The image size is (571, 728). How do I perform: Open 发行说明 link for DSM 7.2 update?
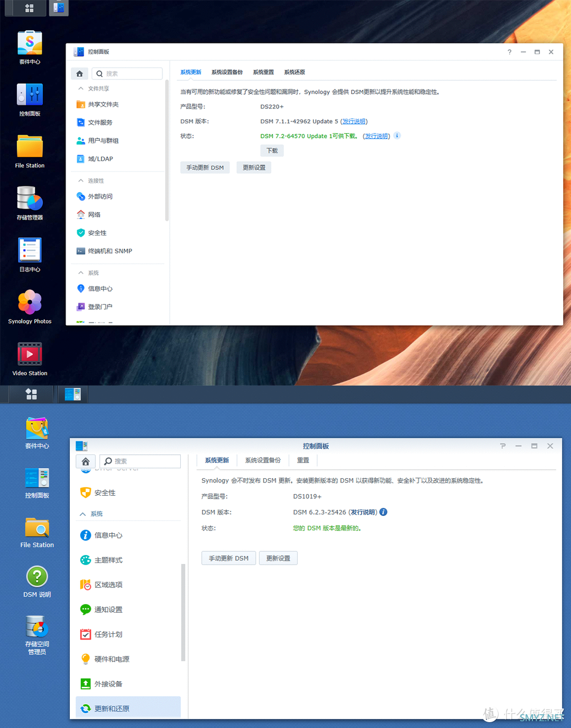pyautogui.click(x=376, y=136)
